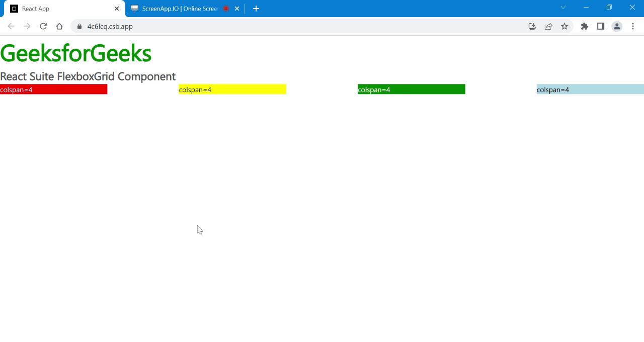Click the React App tab favicon
Screen dimensions: 644x342
(x=14, y=9)
